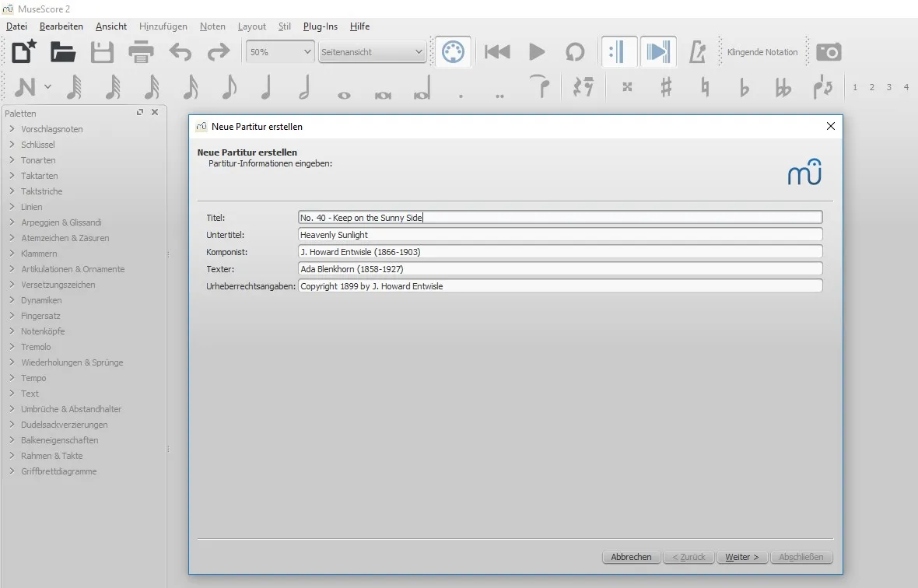Click the Open file folder icon
This screenshot has width=918, height=588.
point(63,52)
